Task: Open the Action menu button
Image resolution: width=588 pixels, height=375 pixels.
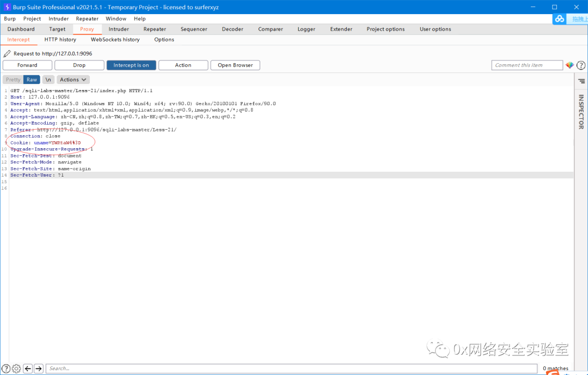Action: point(183,65)
